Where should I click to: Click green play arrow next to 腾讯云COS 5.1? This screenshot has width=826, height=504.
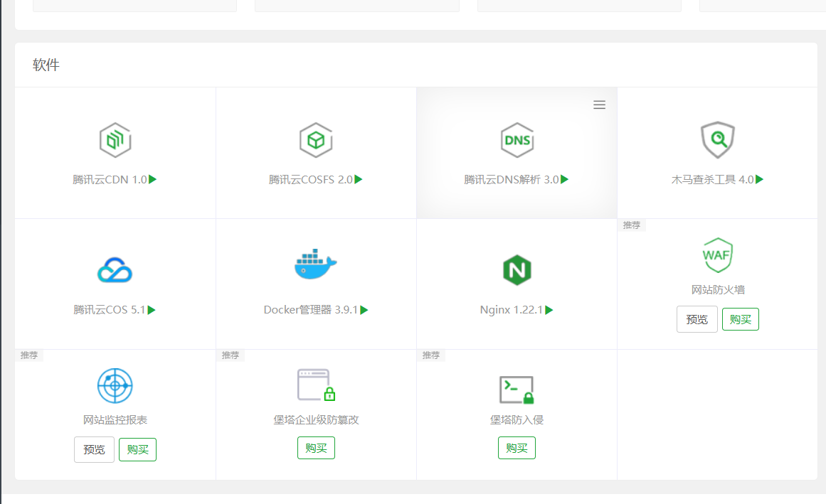pos(152,310)
